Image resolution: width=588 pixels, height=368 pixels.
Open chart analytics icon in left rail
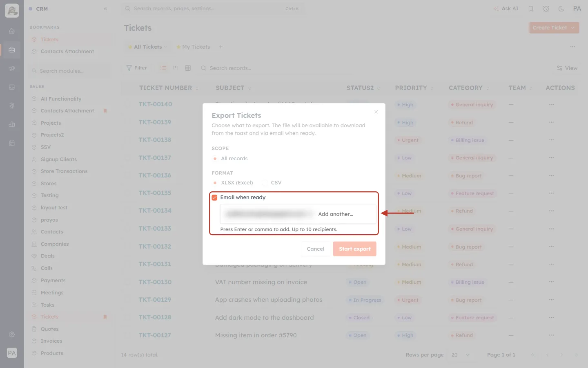(12, 124)
